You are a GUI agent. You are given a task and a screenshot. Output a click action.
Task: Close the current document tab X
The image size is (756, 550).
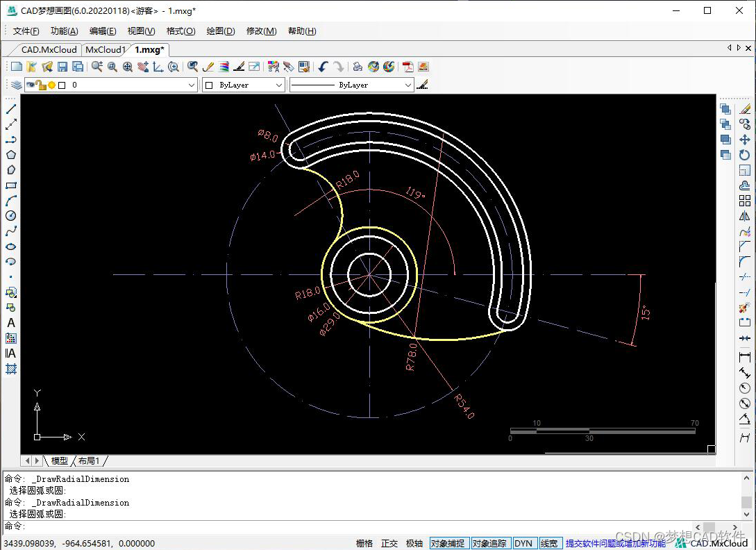click(748, 48)
